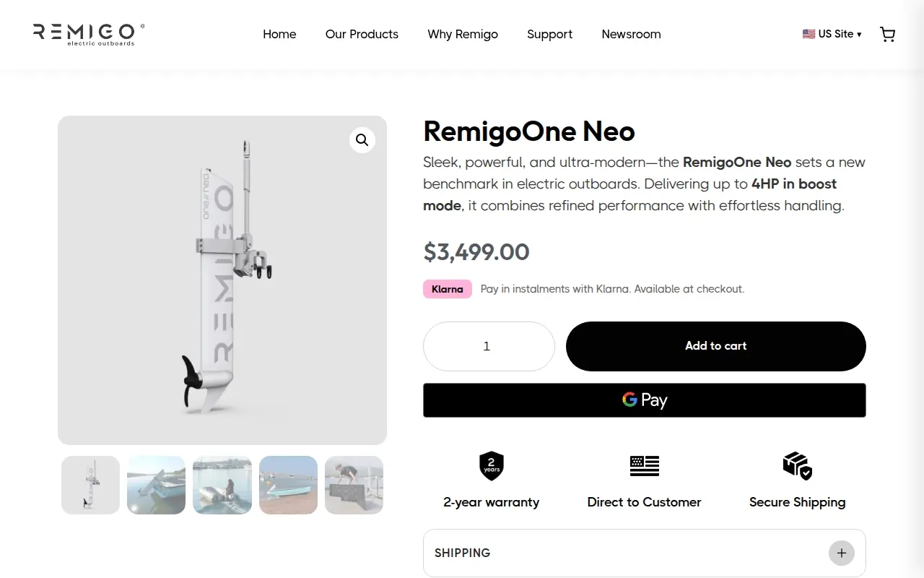Screen dimensions: 924x578
Task: Visit the Newsroom page
Action: click(x=632, y=34)
